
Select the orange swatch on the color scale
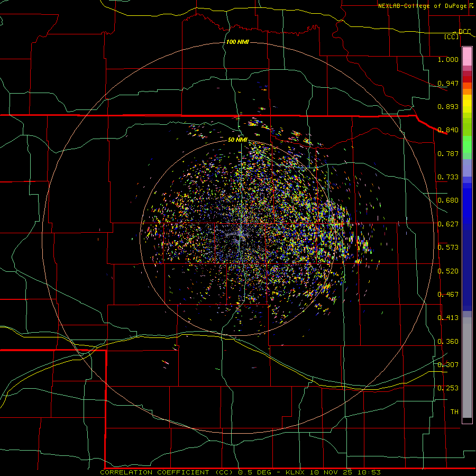coord(467,91)
